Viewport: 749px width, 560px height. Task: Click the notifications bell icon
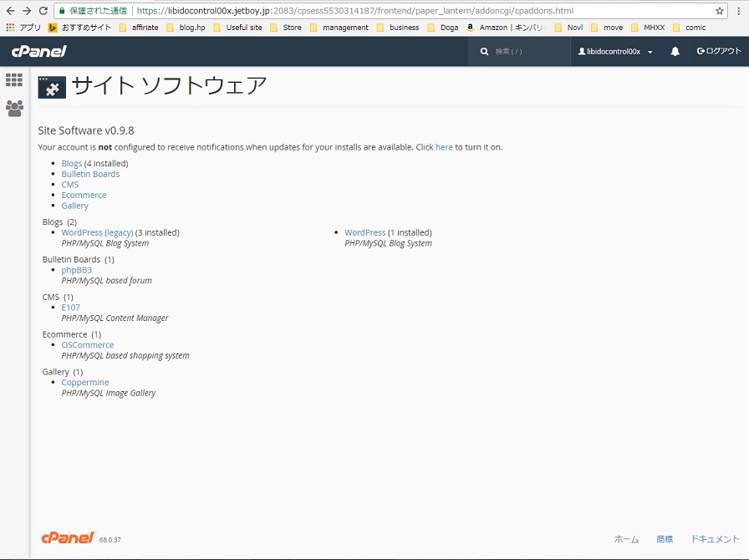pyautogui.click(x=675, y=51)
